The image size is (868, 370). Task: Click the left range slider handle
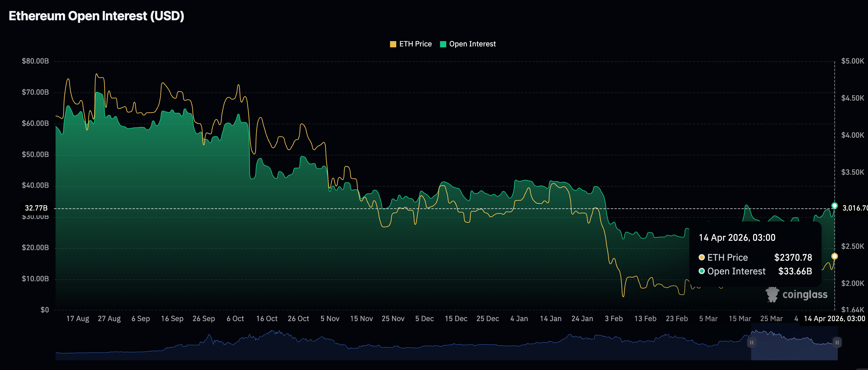click(752, 342)
